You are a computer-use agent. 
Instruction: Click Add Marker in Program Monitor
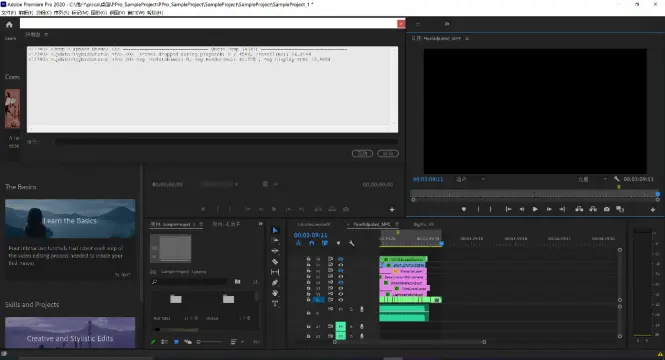click(464, 209)
